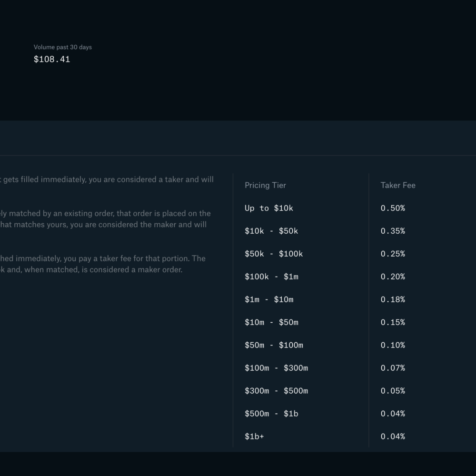Click the Pricing Tier column header
Image resolution: width=476 pixels, height=476 pixels.
265,185
